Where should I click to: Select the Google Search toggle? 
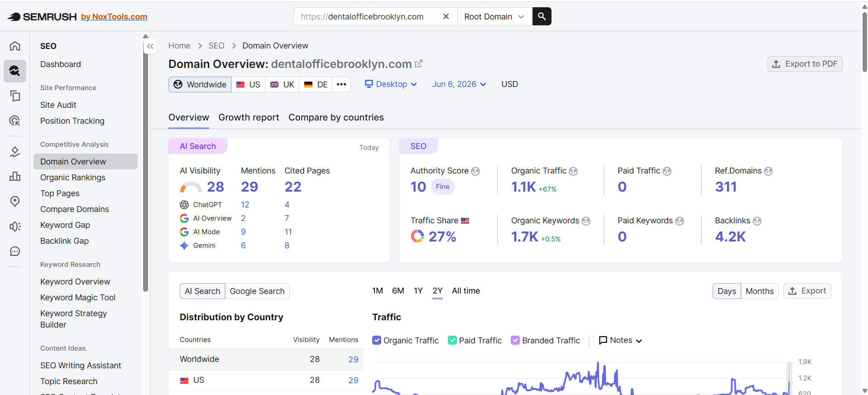pyautogui.click(x=257, y=291)
